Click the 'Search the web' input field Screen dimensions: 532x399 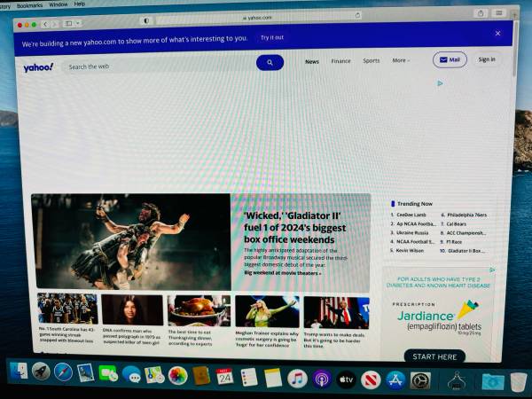tap(160, 66)
